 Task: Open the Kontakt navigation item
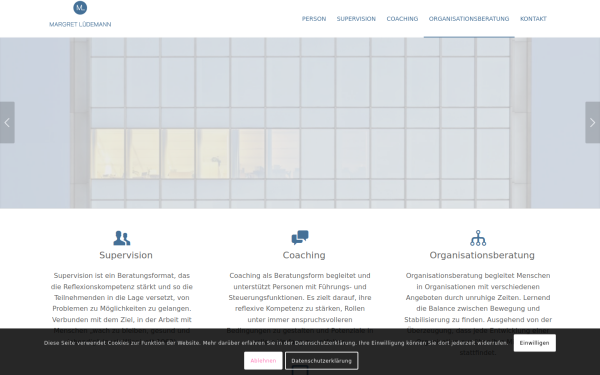point(533,19)
